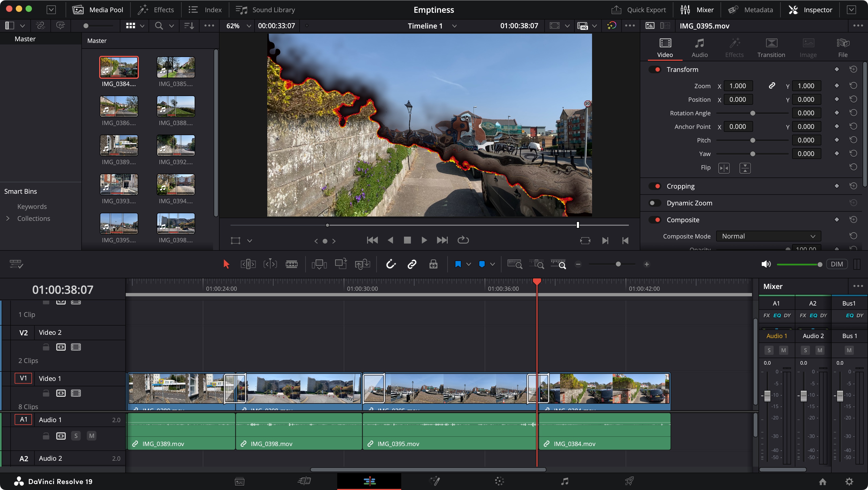This screenshot has width=868, height=490.
Task: Click the DIM audio button
Action: (x=838, y=264)
